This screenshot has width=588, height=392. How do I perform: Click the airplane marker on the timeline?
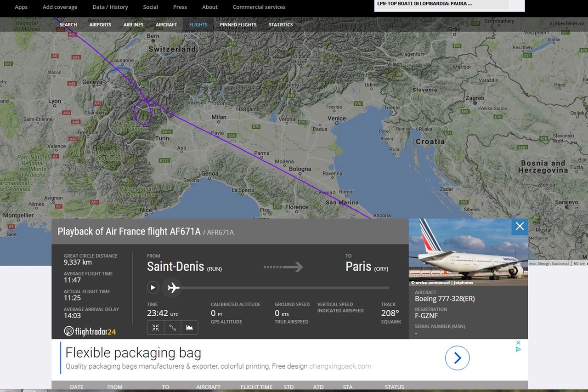(x=173, y=288)
